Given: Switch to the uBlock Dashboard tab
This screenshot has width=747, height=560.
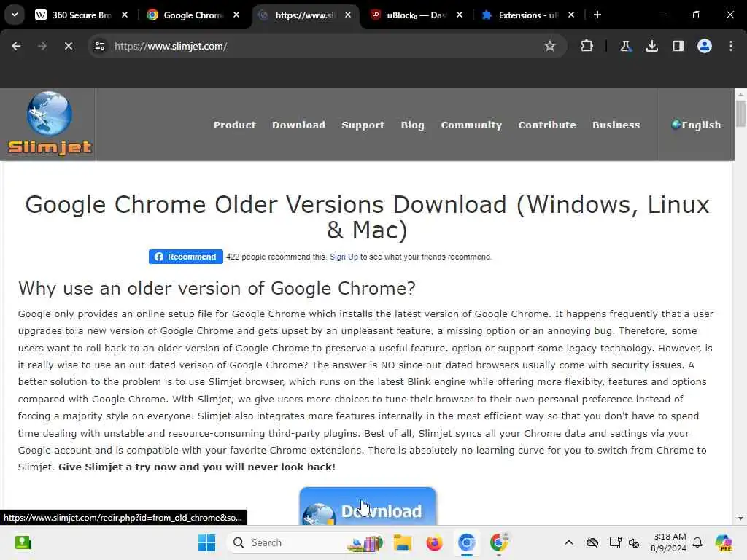Looking at the screenshot, I should tap(417, 15).
